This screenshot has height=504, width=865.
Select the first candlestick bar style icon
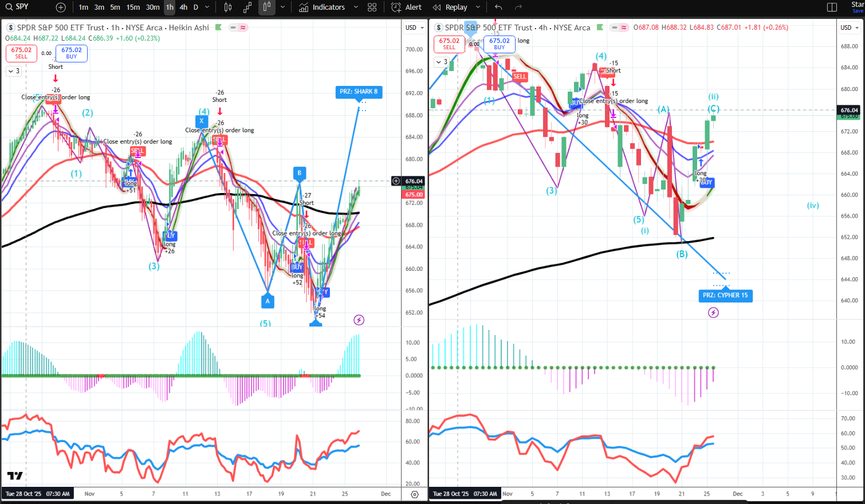[x=228, y=7]
